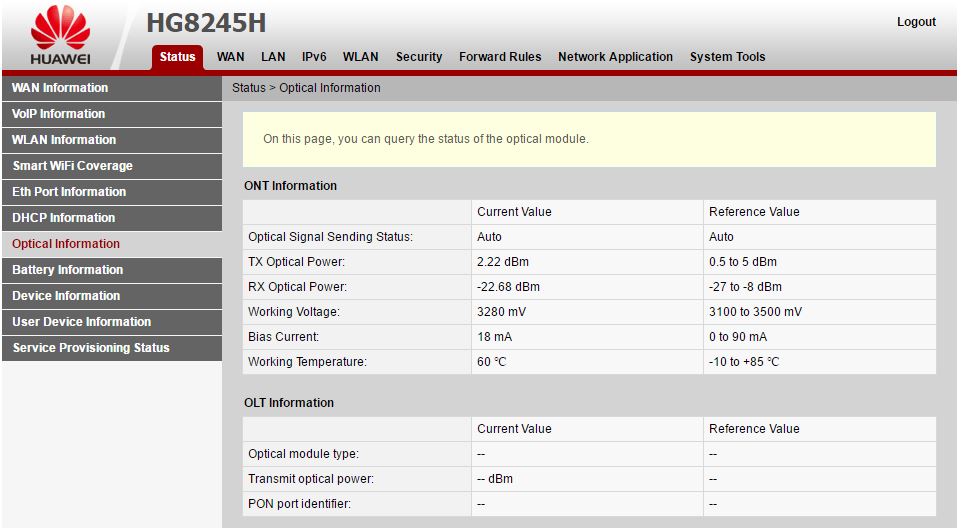View User Device Information
The height and width of the screenshot is (528, 972).
tap(81, 322)
